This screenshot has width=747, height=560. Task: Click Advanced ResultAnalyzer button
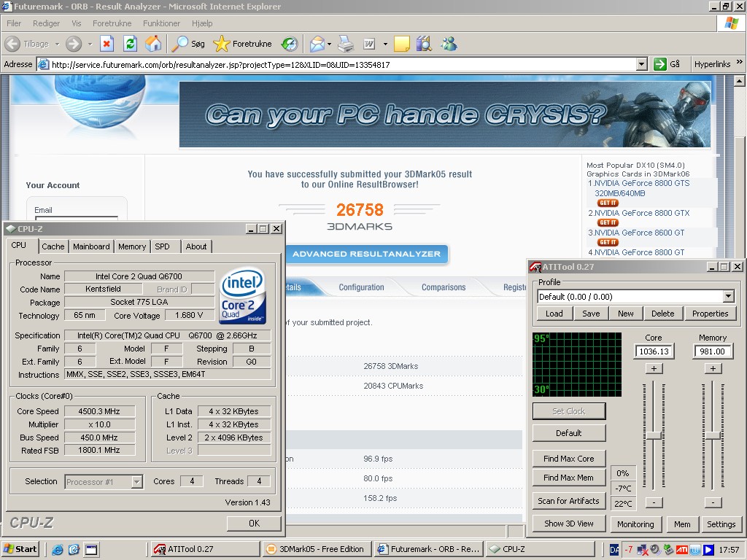click(366, 254)
